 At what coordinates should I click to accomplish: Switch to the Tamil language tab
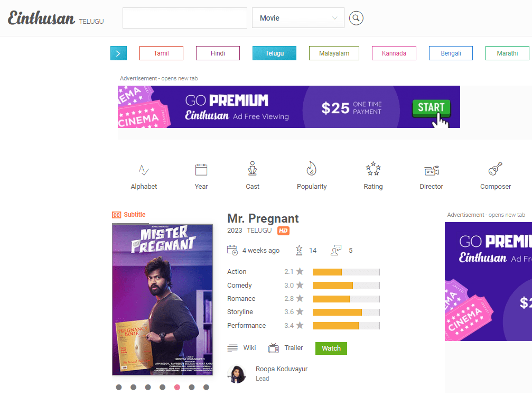coord(161,53)
